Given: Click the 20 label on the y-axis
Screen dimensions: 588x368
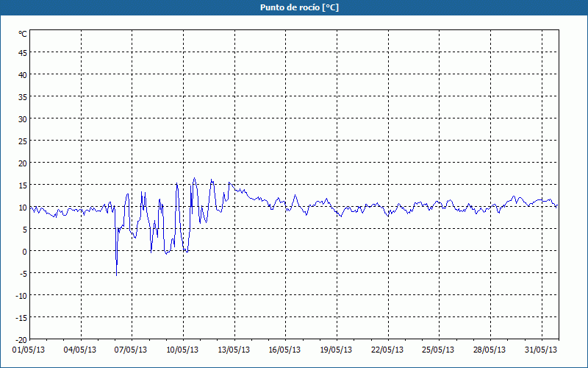Looking at the screenshot, I should (x=23, y=163).
